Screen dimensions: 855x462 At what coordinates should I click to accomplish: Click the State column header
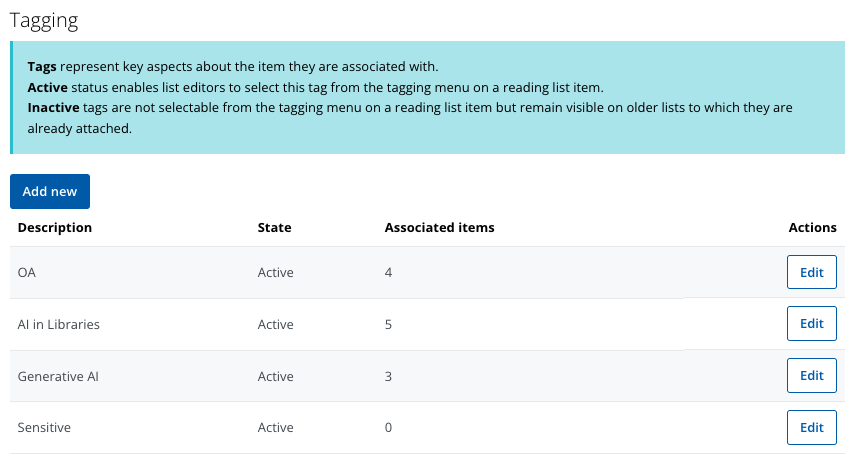tap(274, 227)
